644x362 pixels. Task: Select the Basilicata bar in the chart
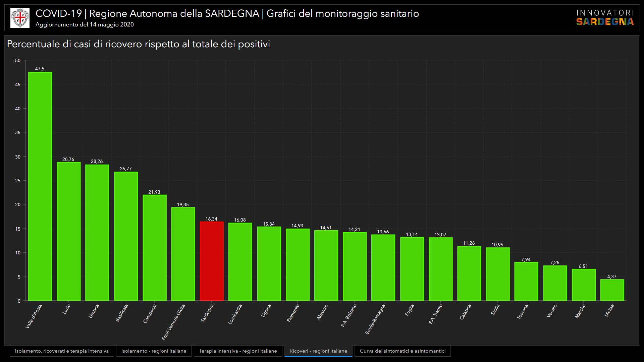(x=126, y=236)
